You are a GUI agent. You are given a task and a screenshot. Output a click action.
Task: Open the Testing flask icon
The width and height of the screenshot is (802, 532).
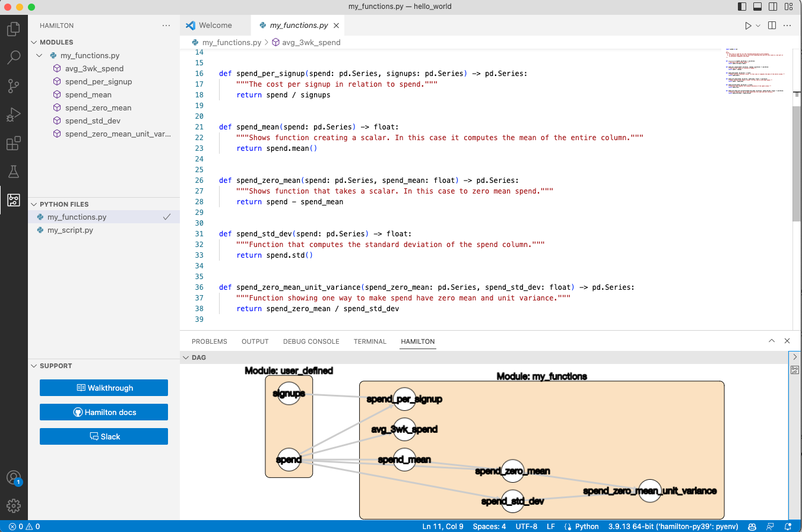14,172
